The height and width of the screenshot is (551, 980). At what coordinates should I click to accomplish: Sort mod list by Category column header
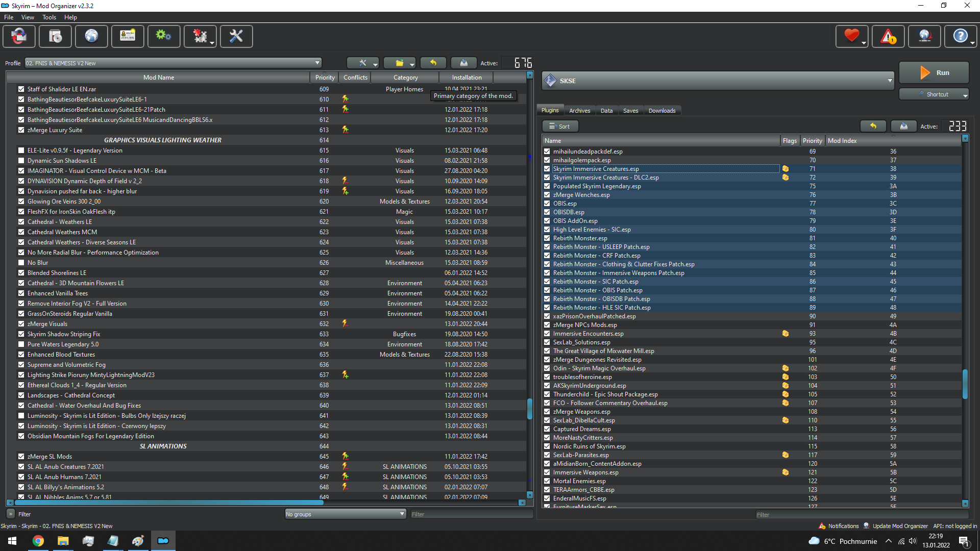pos(405,78)
